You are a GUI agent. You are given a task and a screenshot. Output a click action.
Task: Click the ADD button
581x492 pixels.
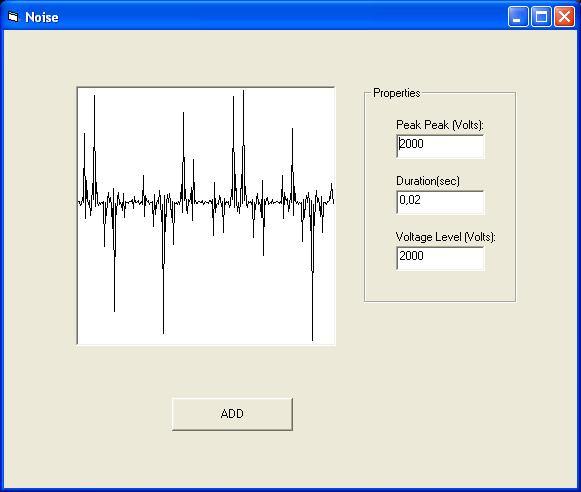click(x=232, y=414)
